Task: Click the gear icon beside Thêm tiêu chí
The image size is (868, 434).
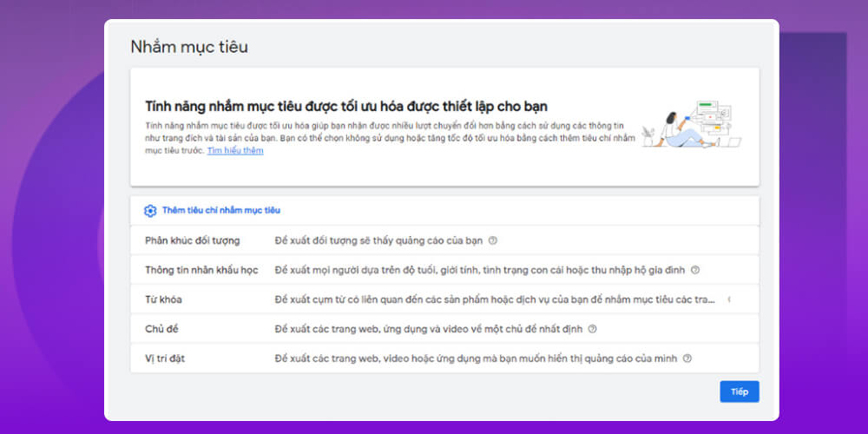Action: tap(150, 211)
